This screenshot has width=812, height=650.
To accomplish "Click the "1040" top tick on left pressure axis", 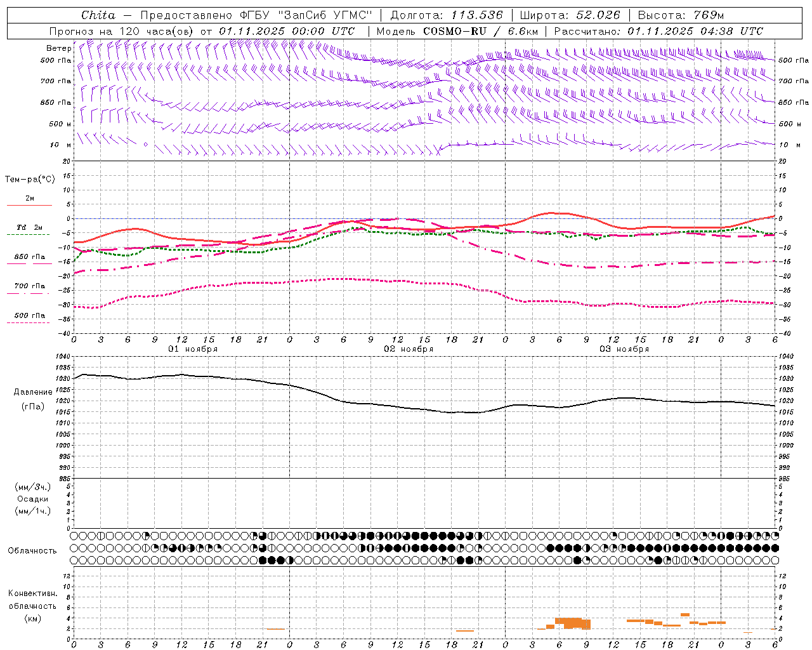I will click(x=63, y=357).
